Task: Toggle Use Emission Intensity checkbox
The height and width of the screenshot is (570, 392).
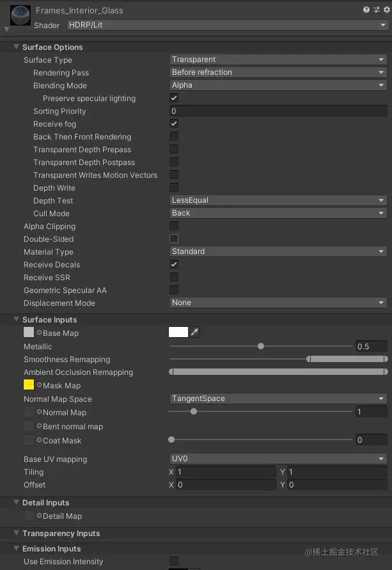Action: 174,561
